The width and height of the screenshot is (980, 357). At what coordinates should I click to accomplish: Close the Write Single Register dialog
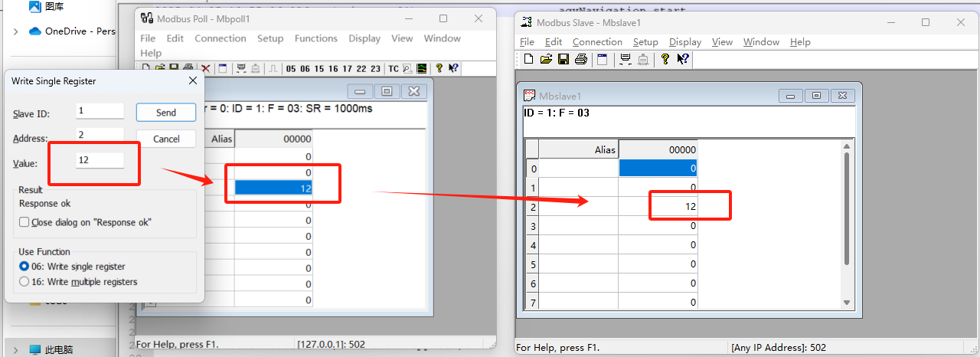[x=192, y=80]
